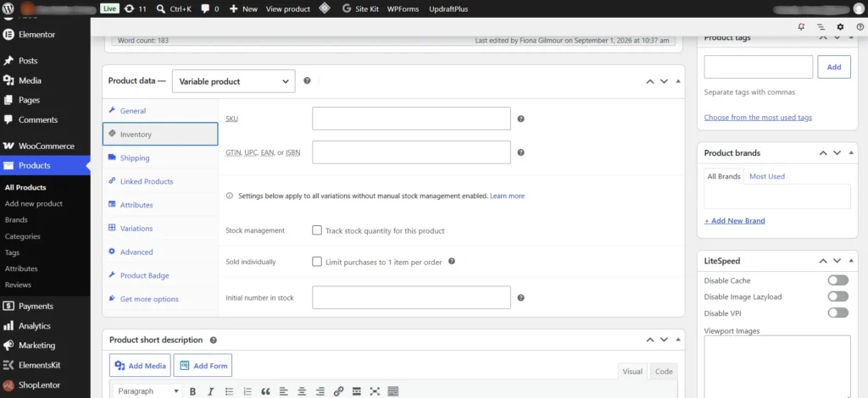Click the GTIN, UPC, EAN, or ISBN field

pos(411,152)
